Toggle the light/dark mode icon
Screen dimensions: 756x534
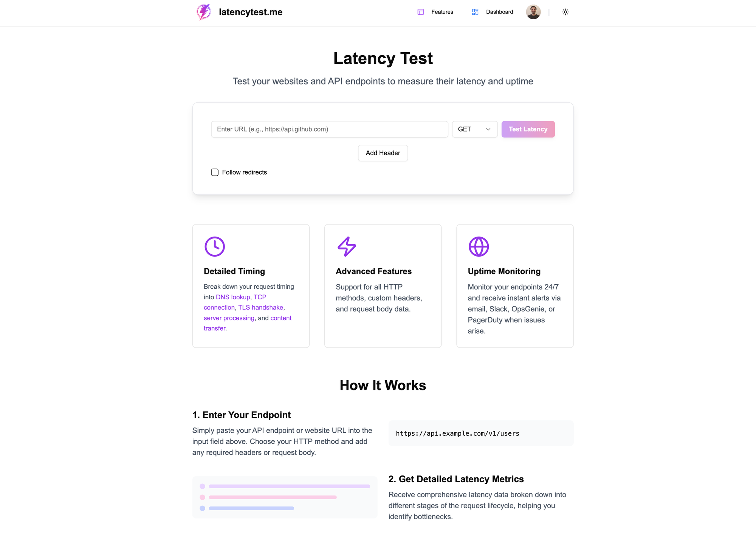(565, 12)
